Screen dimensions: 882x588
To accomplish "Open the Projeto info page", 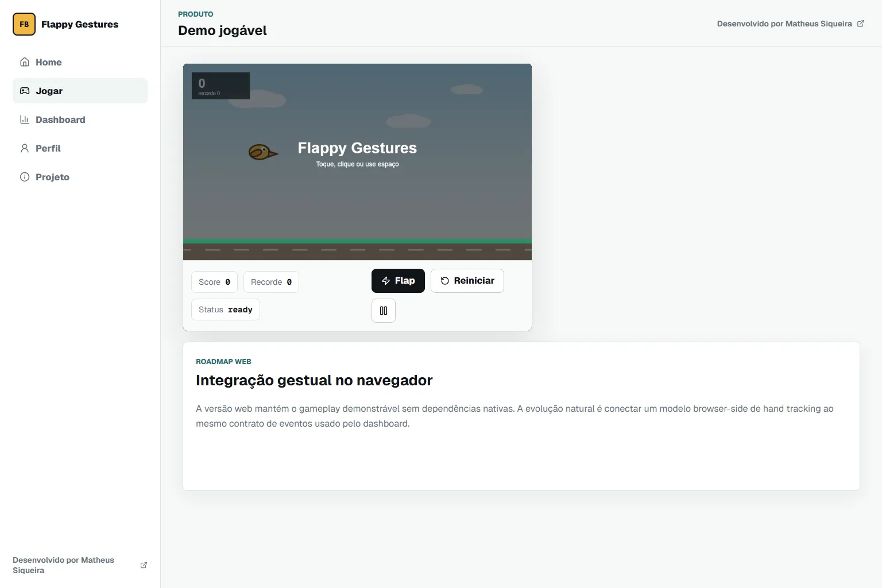I will coord(80,177).
